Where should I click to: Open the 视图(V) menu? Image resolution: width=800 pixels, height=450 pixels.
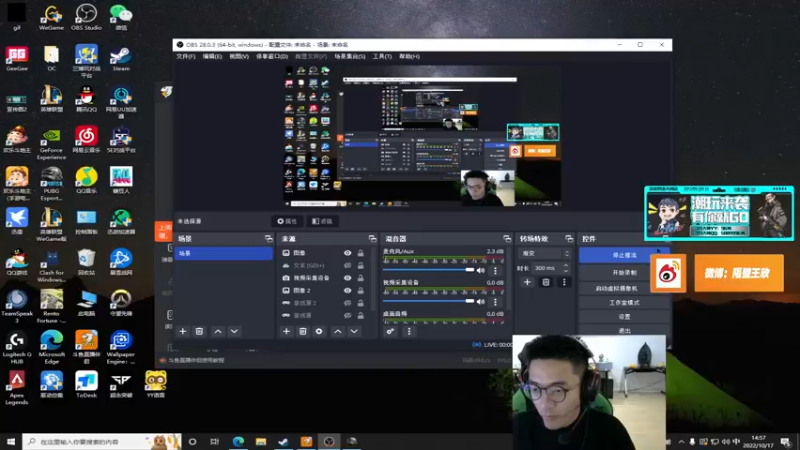point(239,57)
